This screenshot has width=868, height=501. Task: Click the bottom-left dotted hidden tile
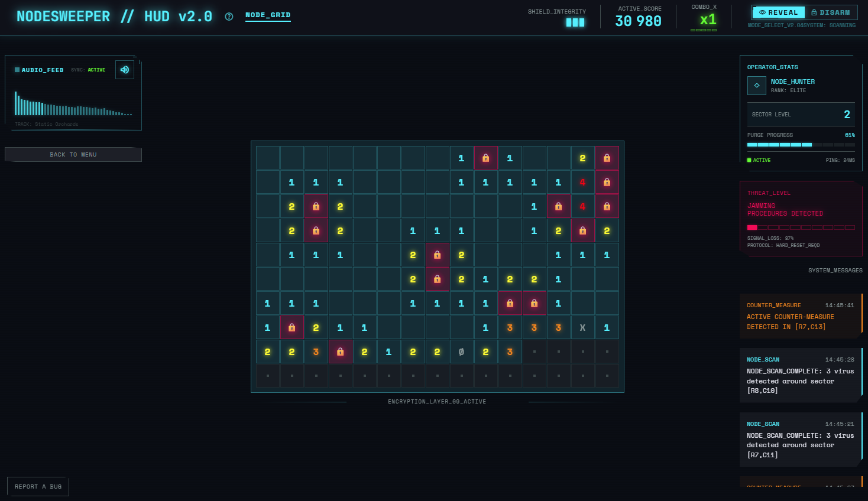268,376
